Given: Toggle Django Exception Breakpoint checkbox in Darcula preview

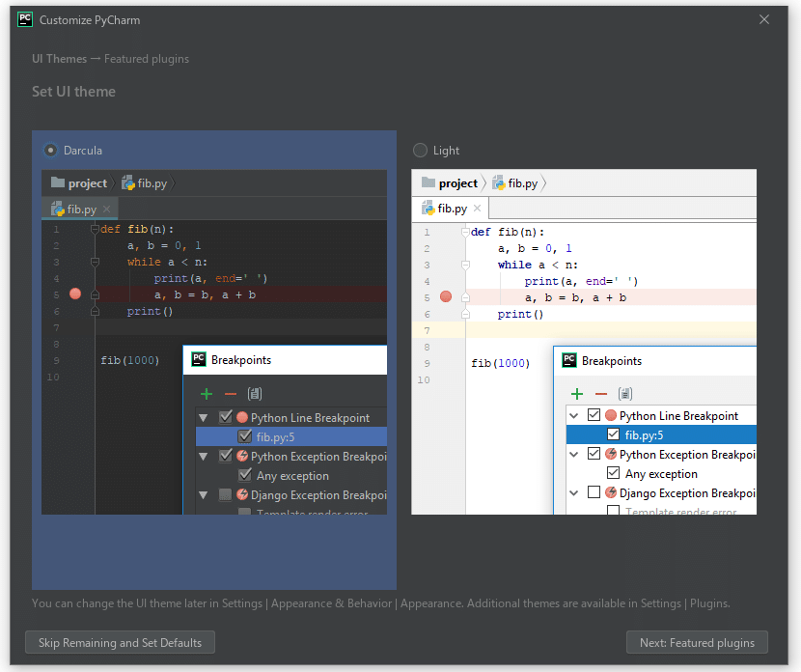Looking at the screenshot, I should [225, 494].
